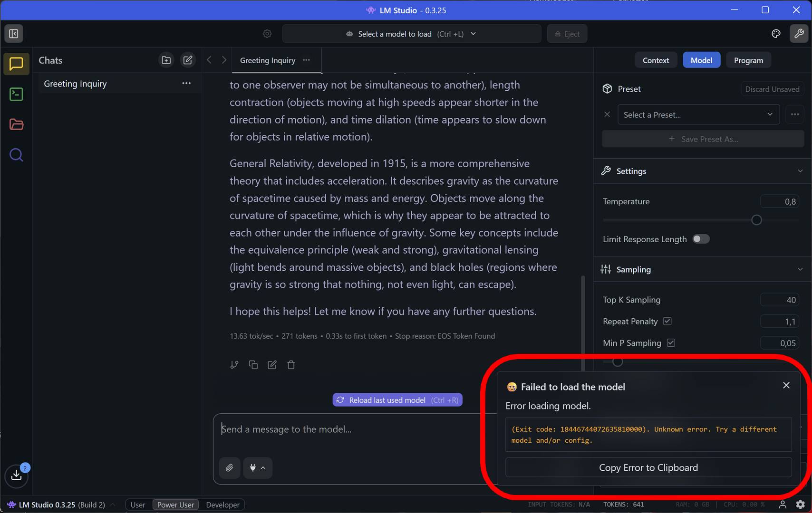Edit the Temperature value field 0,8
Screen dimensions: 812x513
[x=779, y=201]
